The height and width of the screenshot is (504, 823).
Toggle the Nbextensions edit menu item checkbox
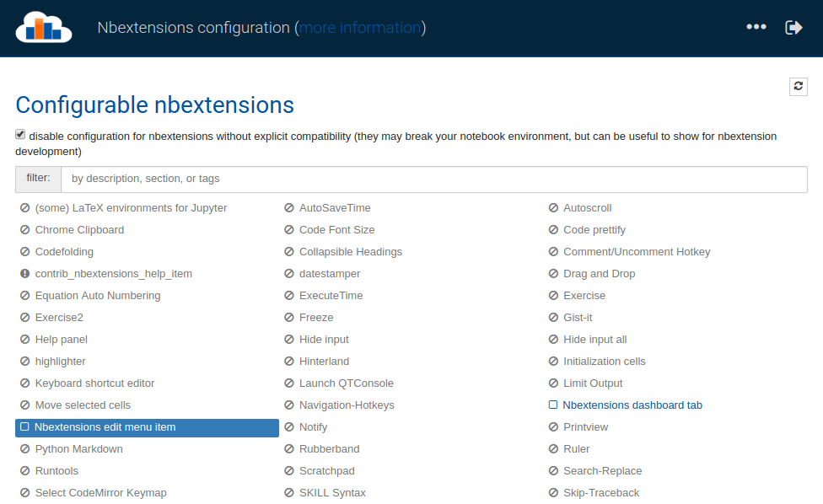coord(23,426)
